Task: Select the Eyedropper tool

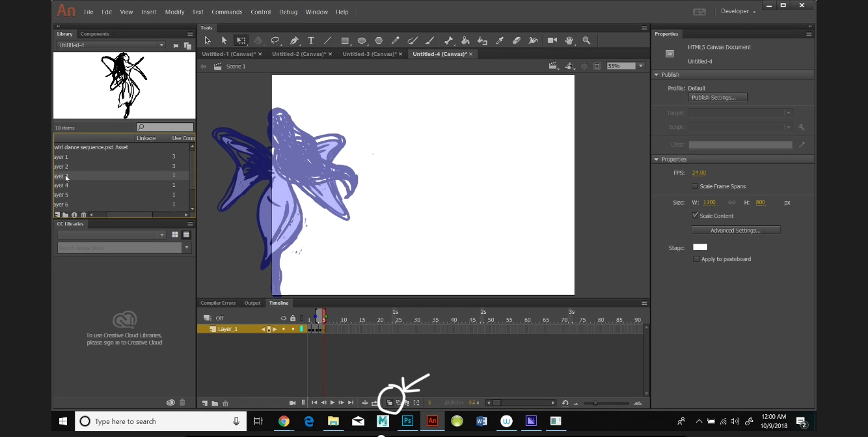Action: (x=499, y=40)
